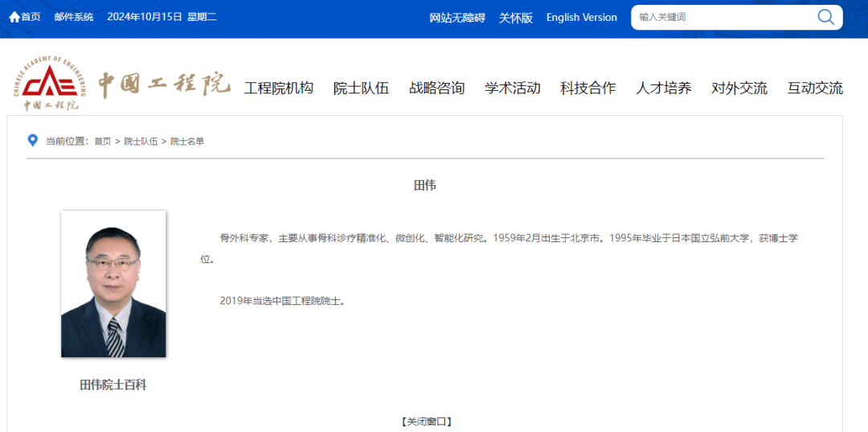Select the 学术活动 menu item
The image size is (868, 432).
(x=513, y=88)
